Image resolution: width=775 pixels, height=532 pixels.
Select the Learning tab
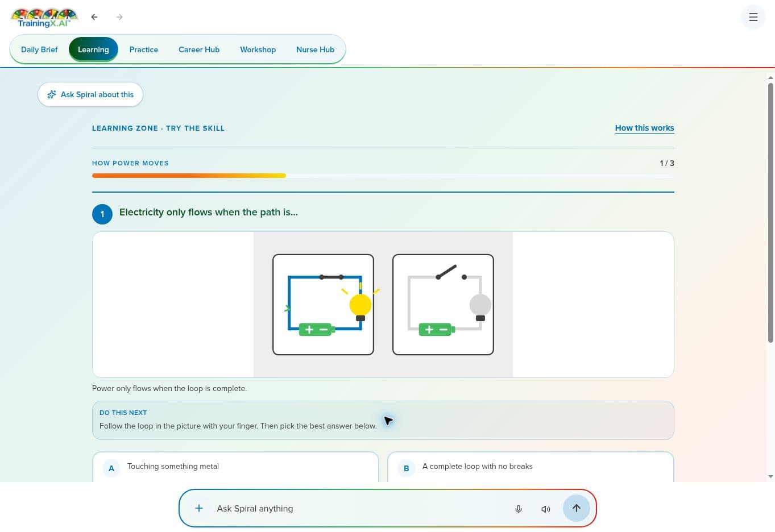coord(93,49)
